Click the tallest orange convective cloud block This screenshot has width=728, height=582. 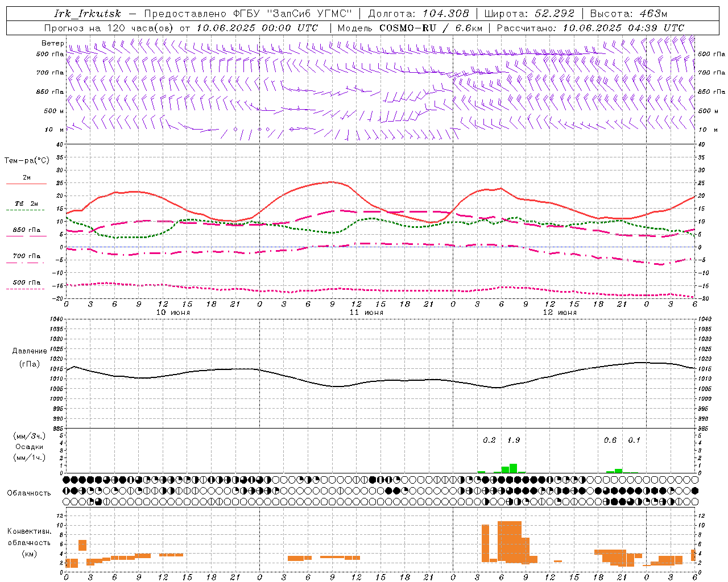(509, 541)
